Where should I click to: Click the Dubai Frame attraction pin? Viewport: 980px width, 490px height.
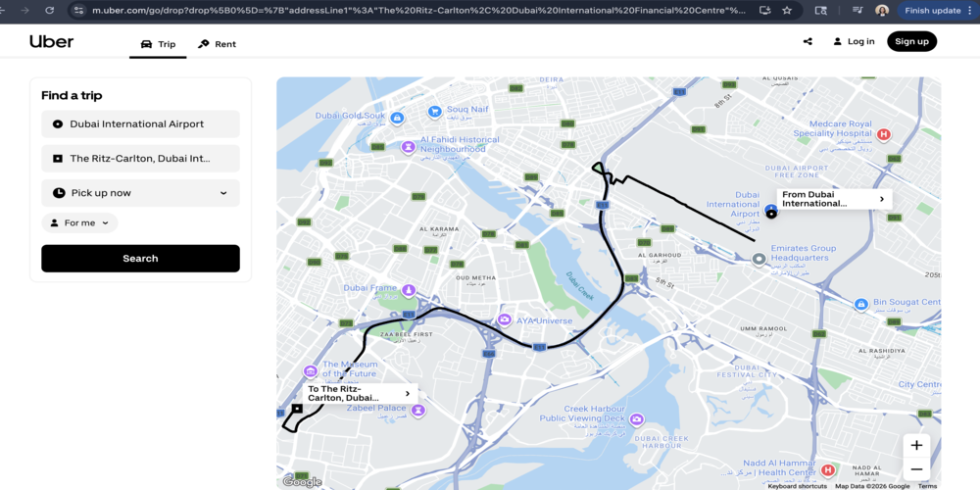tap(408, 291)
